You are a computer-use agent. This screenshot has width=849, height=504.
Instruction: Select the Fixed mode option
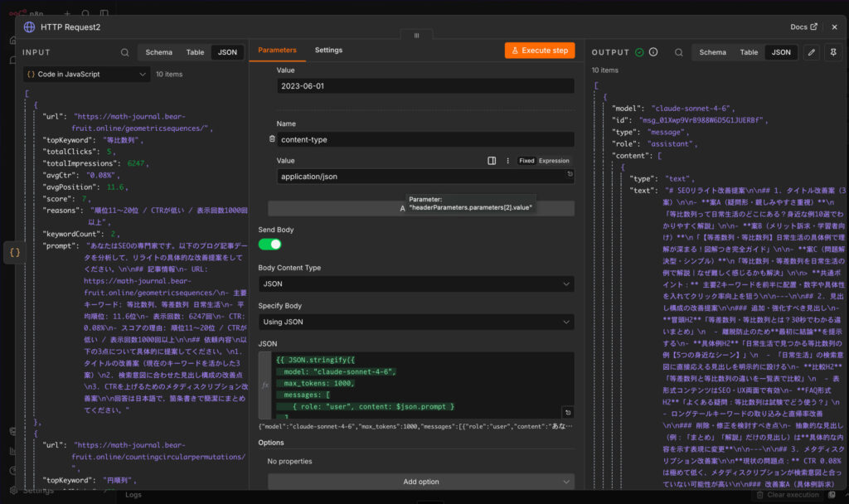pyautogui.click(x=526, y=161)
